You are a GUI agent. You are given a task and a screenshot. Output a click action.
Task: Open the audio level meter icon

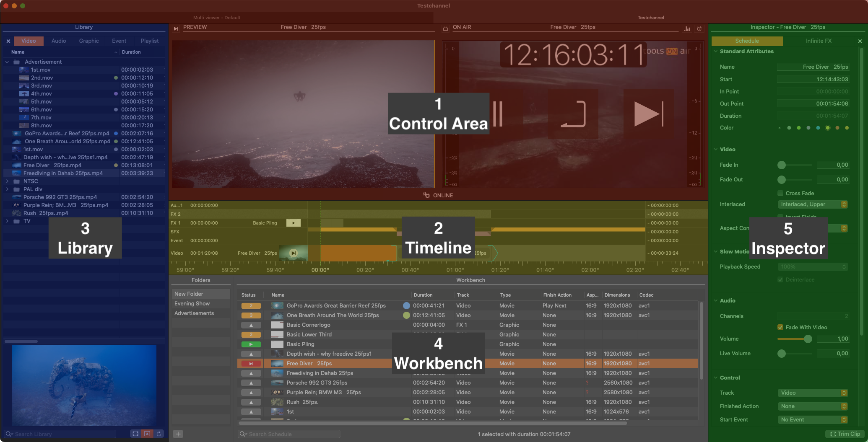pos(687,28)
